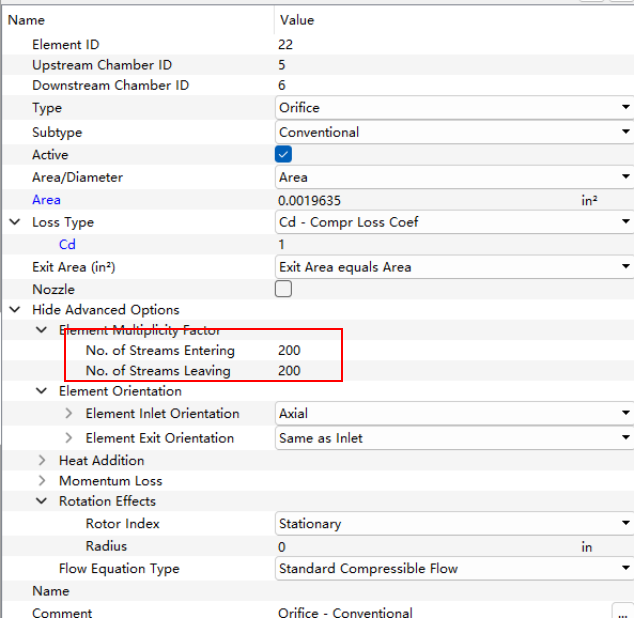Viewport: 635px width, 619px height.
Task: Click the Downstream Chamber ID value 6
Action: (282, 85)
